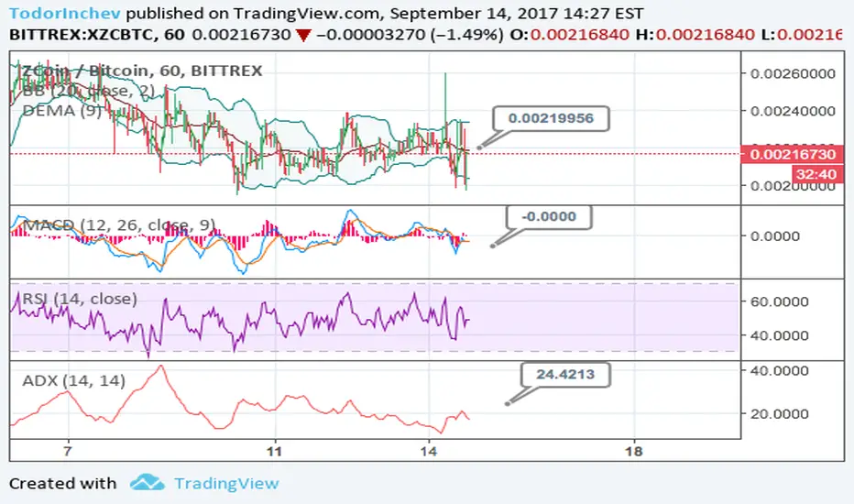The height and width of the screenshot is (504, 854).
Task: Select the RSI (14, close) indicator label
Action: point(80,299)
